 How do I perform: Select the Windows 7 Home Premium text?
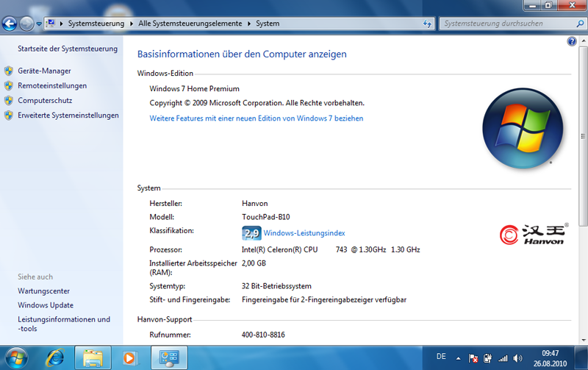pyautogui.click(x=194, y=89)
